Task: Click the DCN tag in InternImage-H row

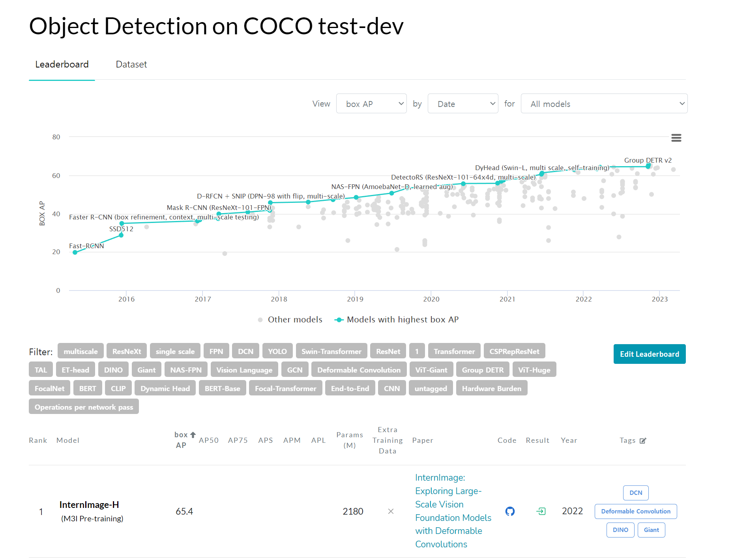Action: 636,493
